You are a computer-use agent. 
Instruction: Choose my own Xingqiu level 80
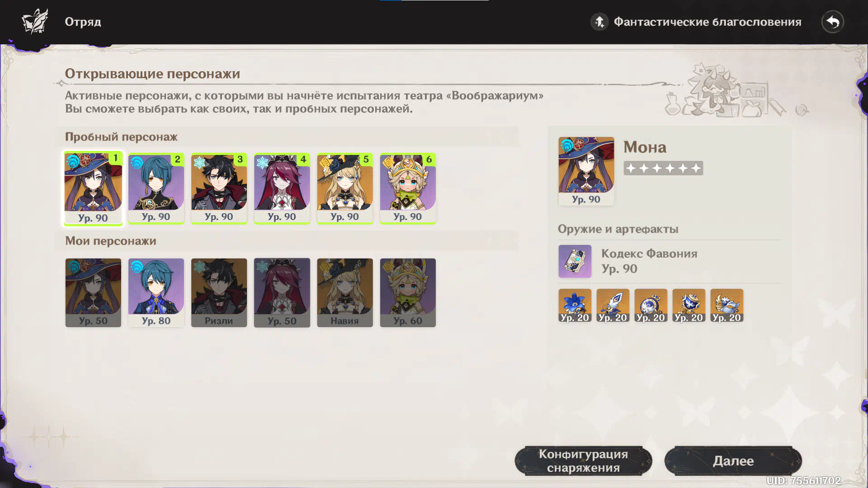click(156, 292)
